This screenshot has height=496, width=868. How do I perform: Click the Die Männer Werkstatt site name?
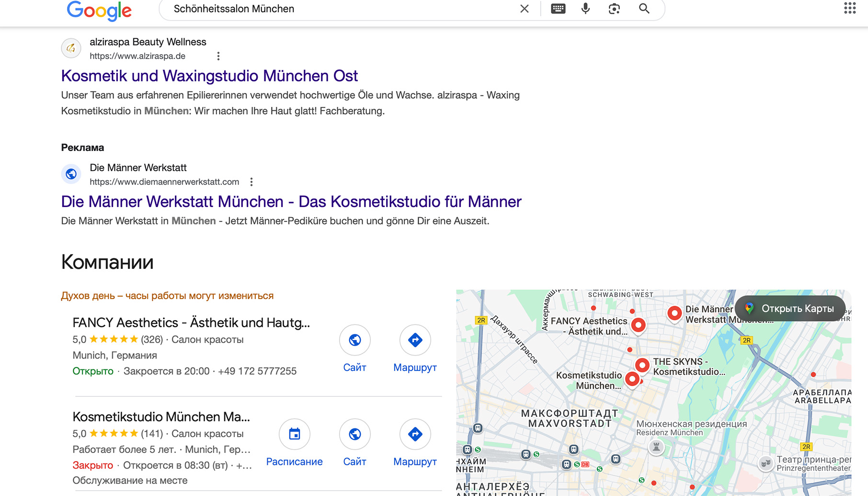138,168
